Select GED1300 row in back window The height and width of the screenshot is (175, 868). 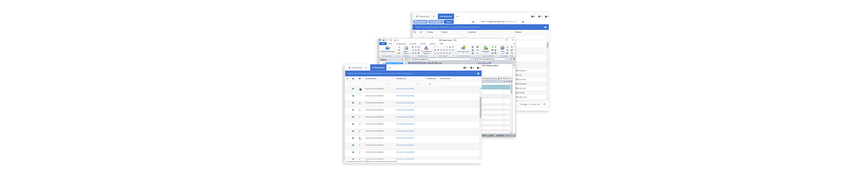(531, 97)
